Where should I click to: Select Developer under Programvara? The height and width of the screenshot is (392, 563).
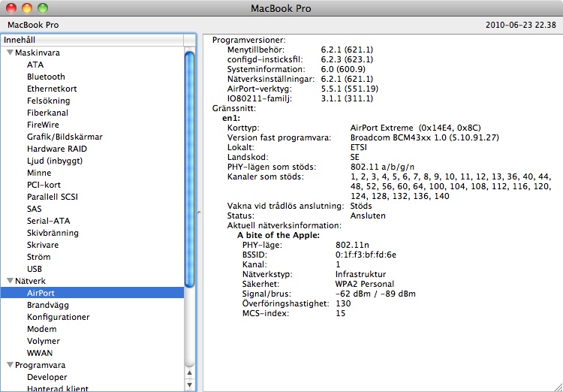pos(47,377)
